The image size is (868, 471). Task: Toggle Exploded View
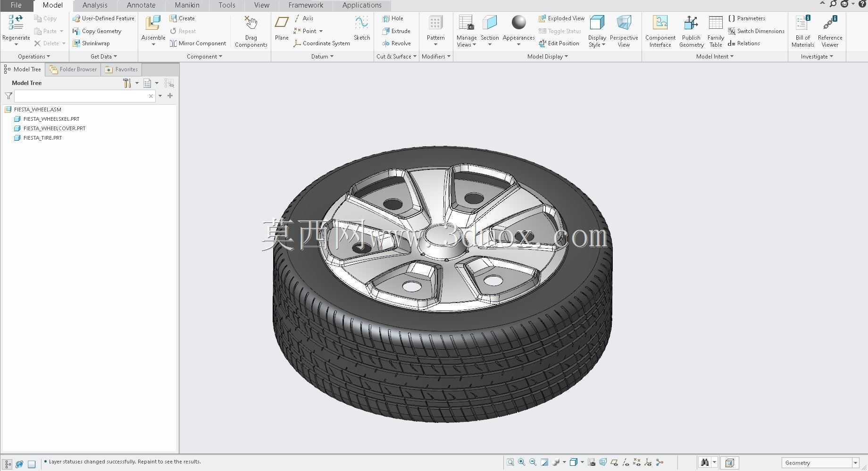tap(561, 18)
